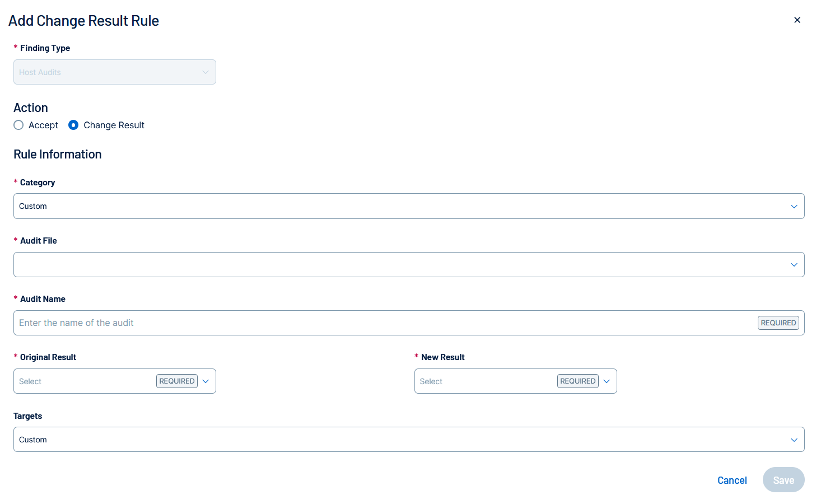
Task: Select the Change Result radio option
Action: click(73, 125)
